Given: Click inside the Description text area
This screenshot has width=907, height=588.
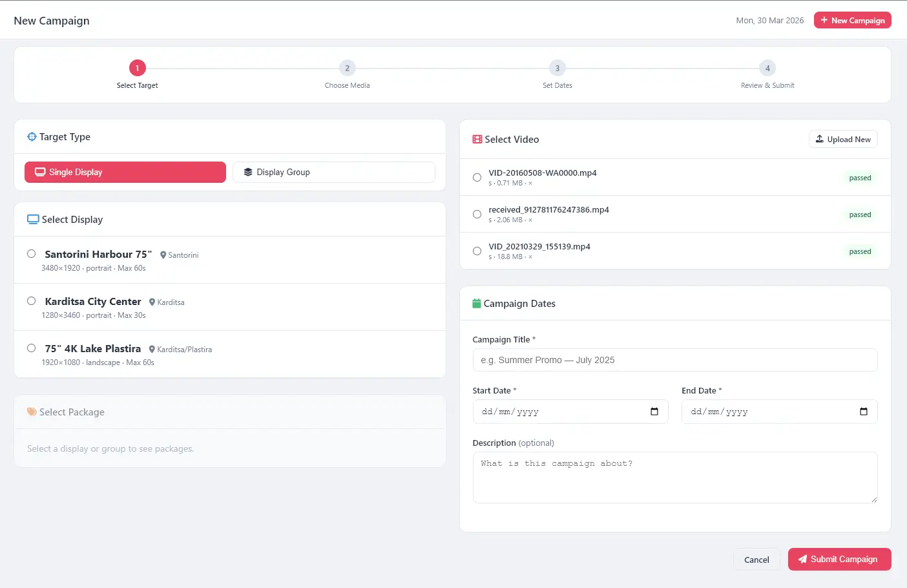Looking at the screenshot, I should [674, 478].
